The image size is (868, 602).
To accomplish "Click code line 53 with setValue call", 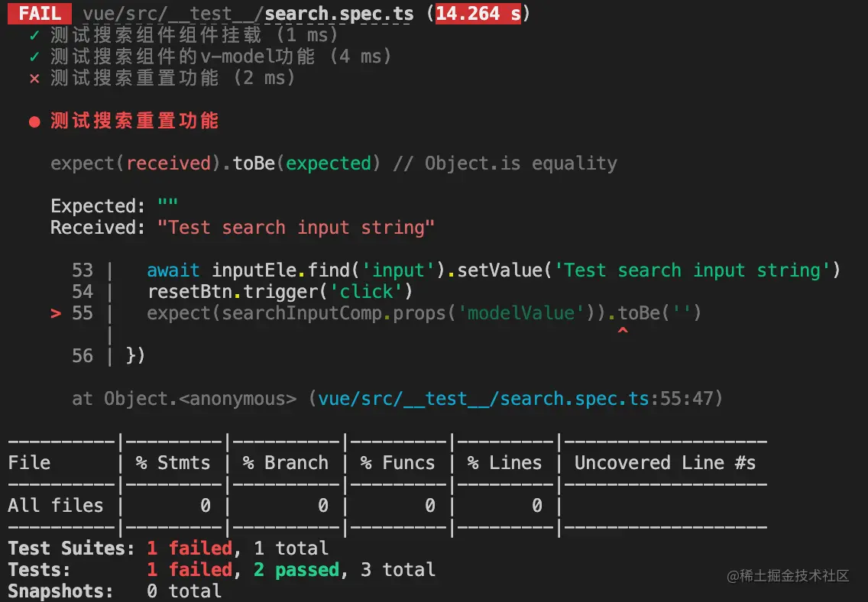I will pyautogui.click(x=456, y=270).
